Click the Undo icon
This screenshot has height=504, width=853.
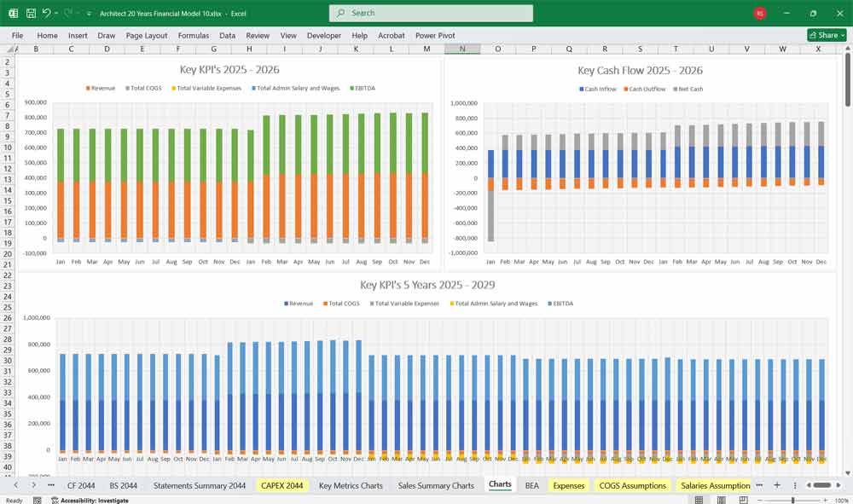click(47, 13)
